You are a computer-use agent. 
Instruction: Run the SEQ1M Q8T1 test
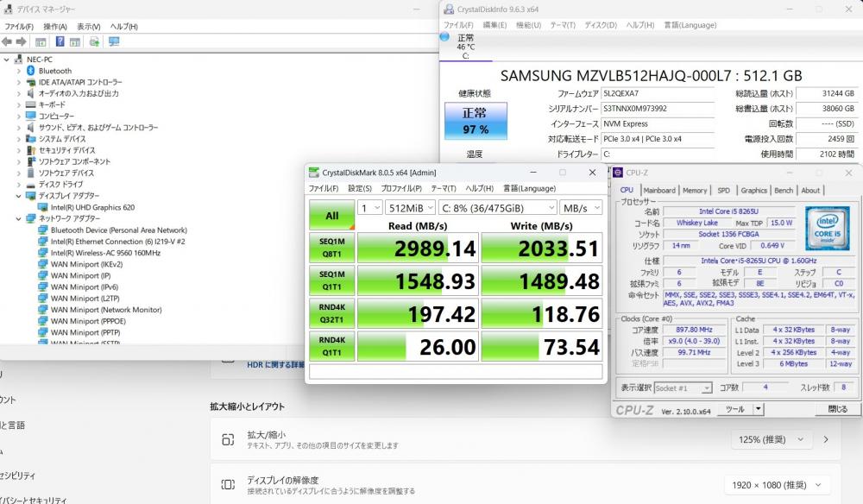point(332,248)
